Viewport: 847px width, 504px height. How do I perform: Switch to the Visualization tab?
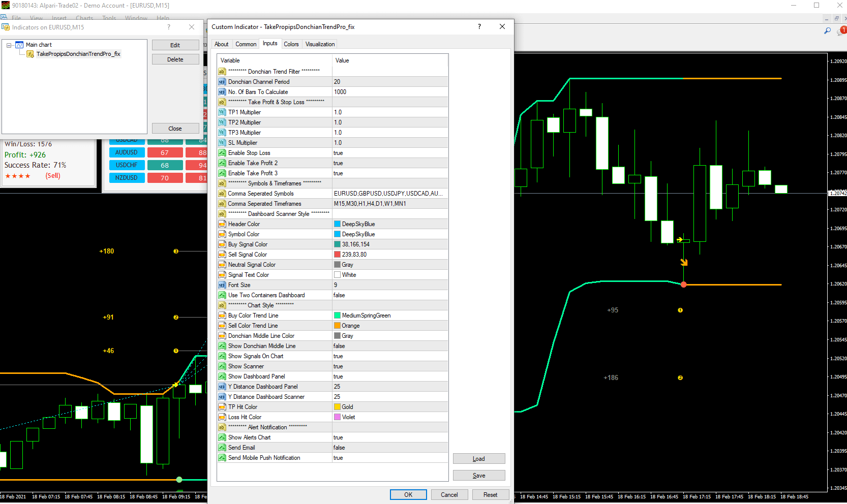(x=320, y=44)
